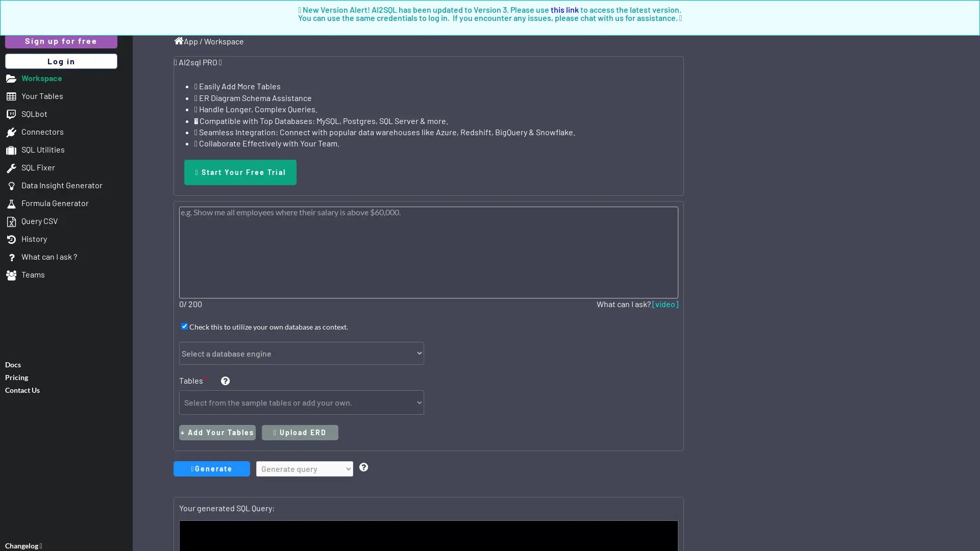This screenshot has height=551, width=980.
Task: Open the Workspace panel
Action: tap(42, 79)
